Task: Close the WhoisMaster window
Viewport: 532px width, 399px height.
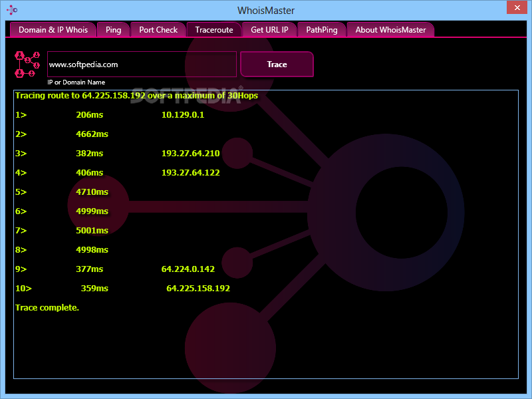Action: click(517, 7)
